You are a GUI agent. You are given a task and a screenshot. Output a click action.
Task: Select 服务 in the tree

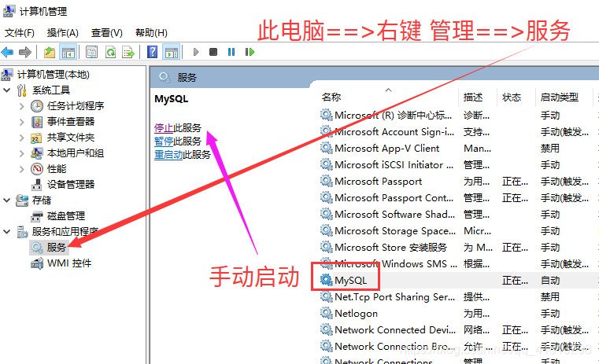tap(56, 247)
